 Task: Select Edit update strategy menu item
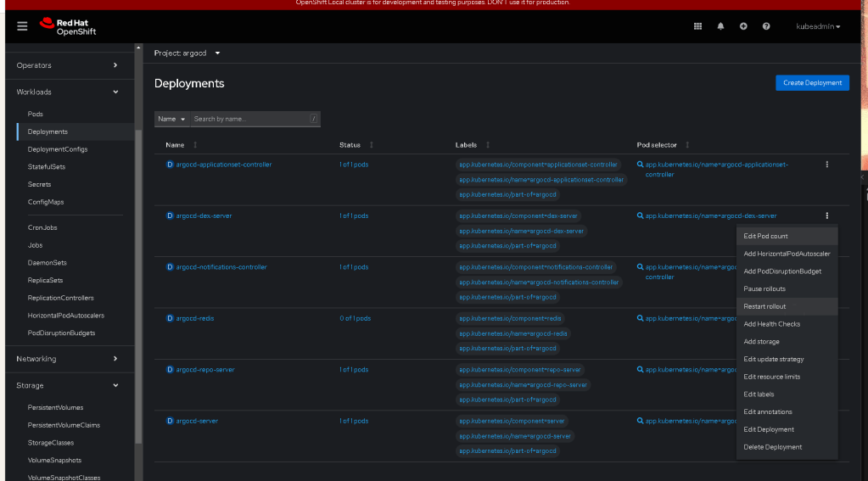787,359
